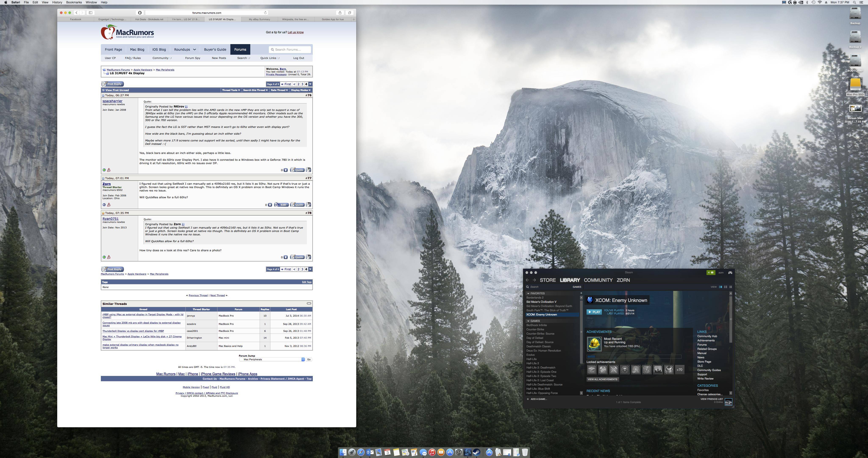
Task: Show all tabs in Safari
Action: (349, 13)
